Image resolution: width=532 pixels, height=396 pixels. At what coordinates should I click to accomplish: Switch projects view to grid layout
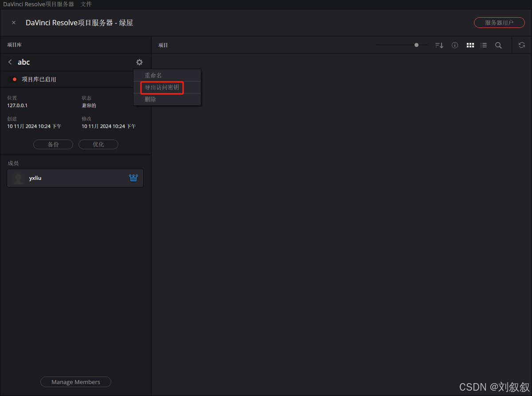pos(470,45)
